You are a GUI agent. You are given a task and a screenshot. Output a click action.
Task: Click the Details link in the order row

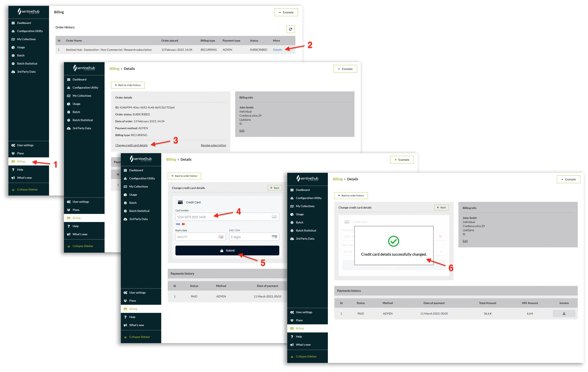(x=277, y=50)
